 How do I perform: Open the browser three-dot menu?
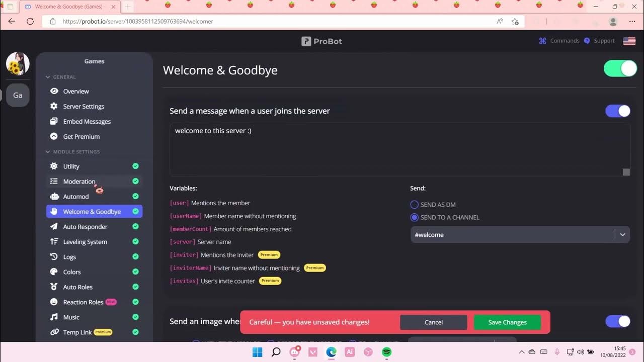click(632, 22)
